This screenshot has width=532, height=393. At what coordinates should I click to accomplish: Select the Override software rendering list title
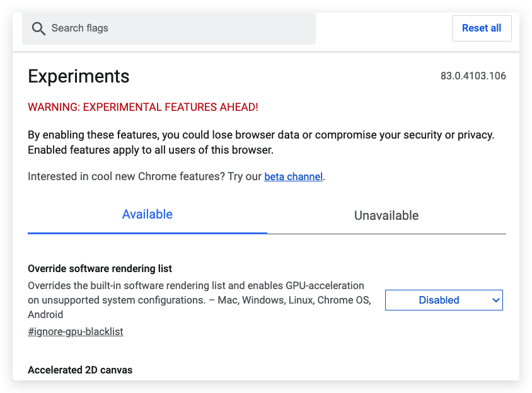pyautogui.click(x=100, y=268)
